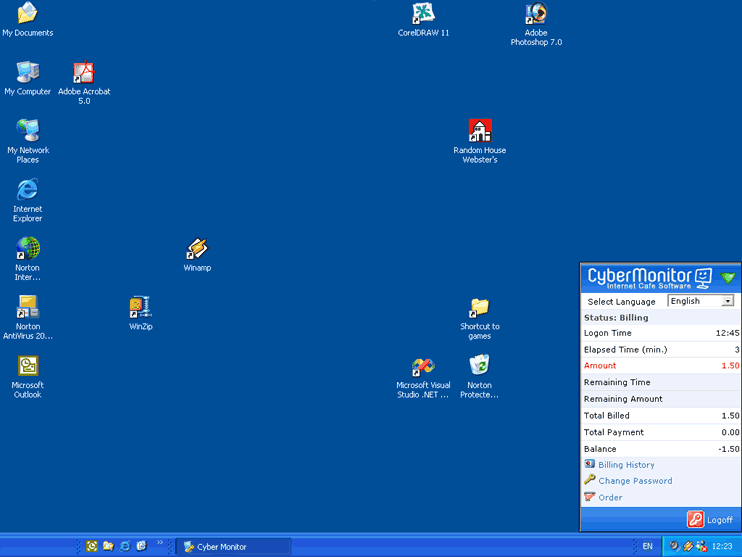Image resolution: width=742 pixels, height=557 pixels.
Task: Select the My Computer desktop icon
Action: (27, 78)
